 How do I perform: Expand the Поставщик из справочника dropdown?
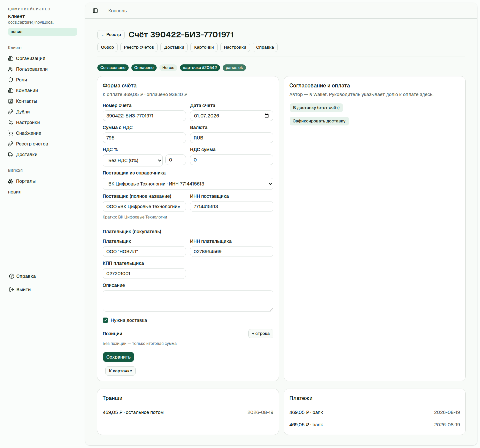(x=188, y=184)
